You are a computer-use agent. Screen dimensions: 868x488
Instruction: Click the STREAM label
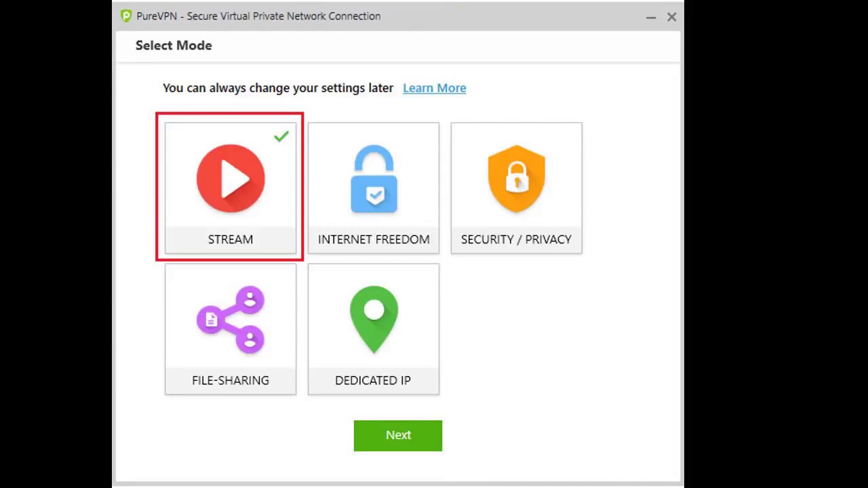pos(231,239)
